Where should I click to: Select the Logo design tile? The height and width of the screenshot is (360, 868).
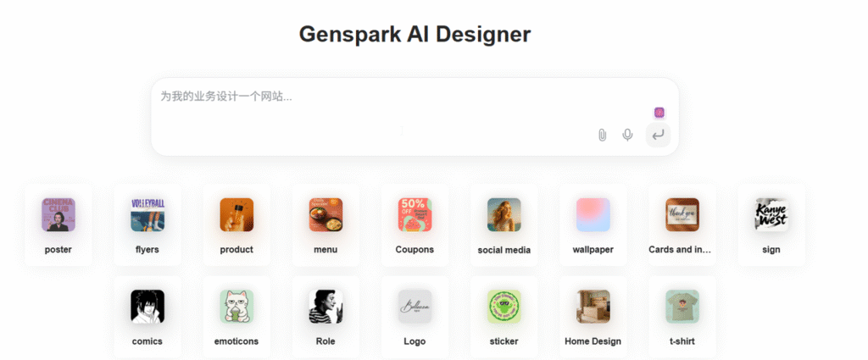click(415, 318)
